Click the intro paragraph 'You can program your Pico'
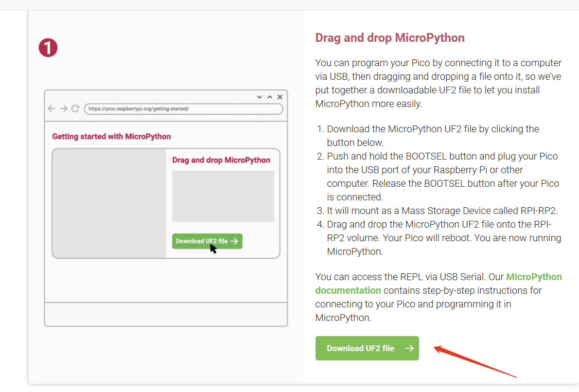Viewport: 579px width, 392px height. [439, 83]
